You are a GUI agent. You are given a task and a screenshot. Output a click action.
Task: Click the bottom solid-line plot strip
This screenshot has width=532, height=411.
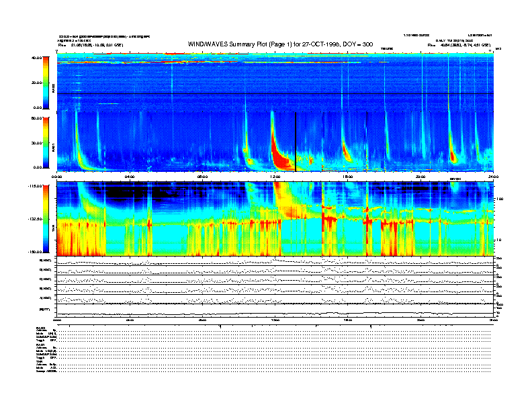(x=275, y=310)
